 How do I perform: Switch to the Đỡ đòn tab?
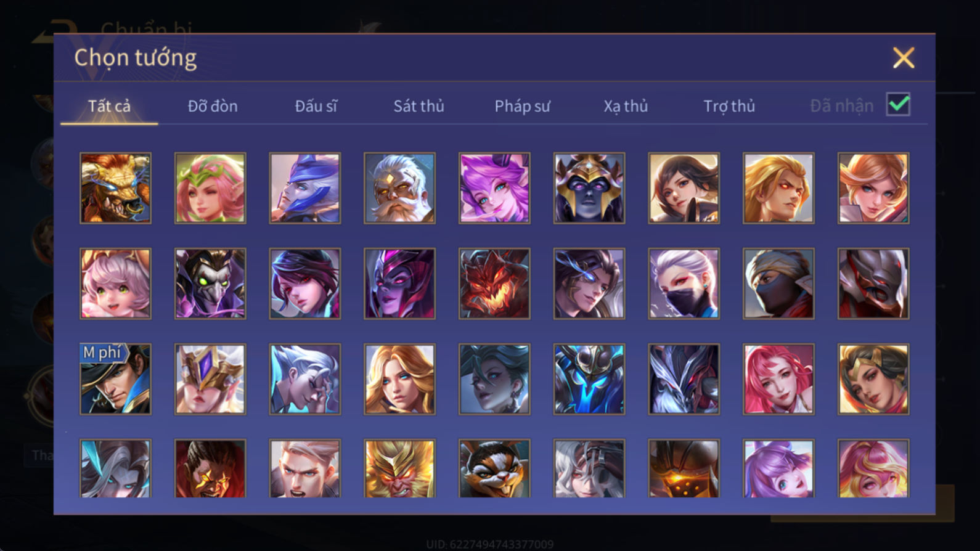(x=213, y=106)
